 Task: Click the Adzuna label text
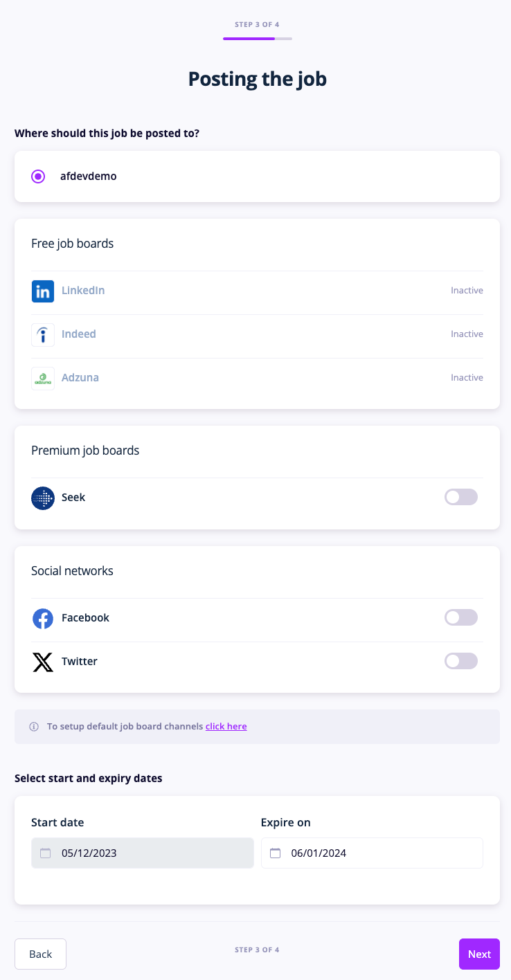click(x=80, y=378)
